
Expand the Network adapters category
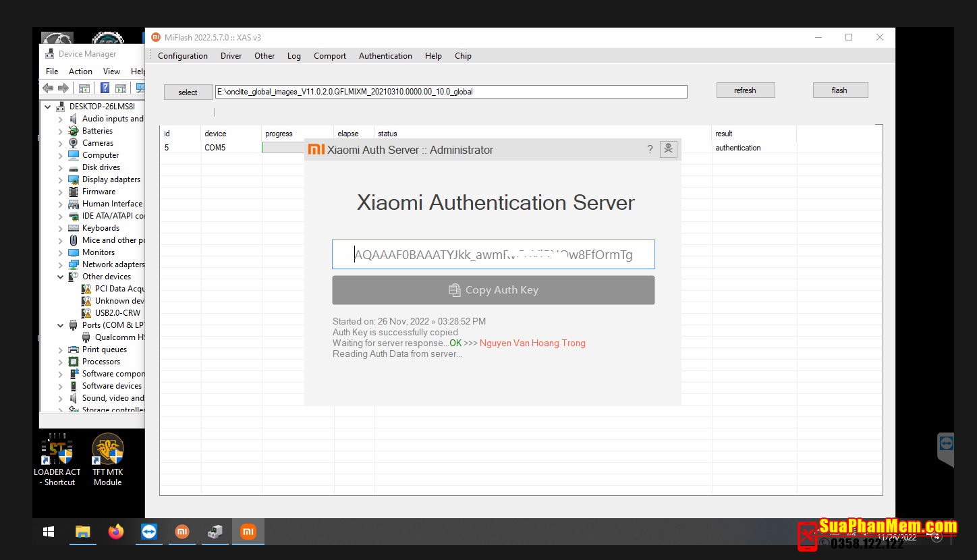tap(61, 264)
